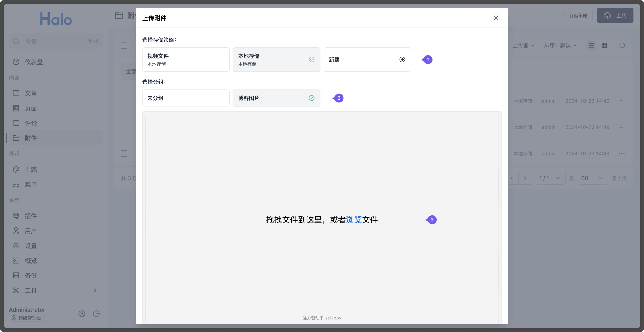
Task: Switch to grid view of attachments
Action: tap(605, 45)
